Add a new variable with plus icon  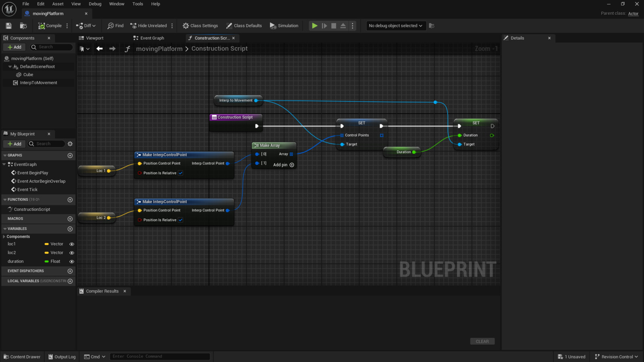pos(70,229)
